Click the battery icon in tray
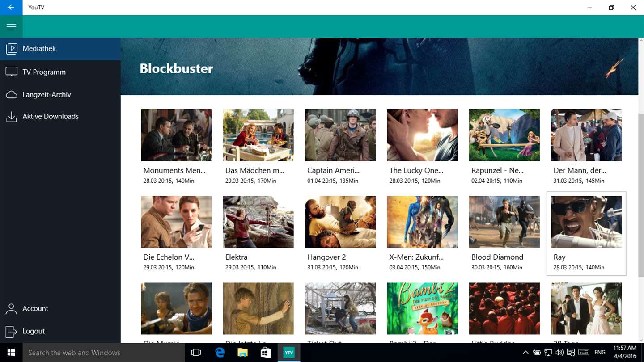The height and width of the screenshot is (362, 644). pos(537,353)
